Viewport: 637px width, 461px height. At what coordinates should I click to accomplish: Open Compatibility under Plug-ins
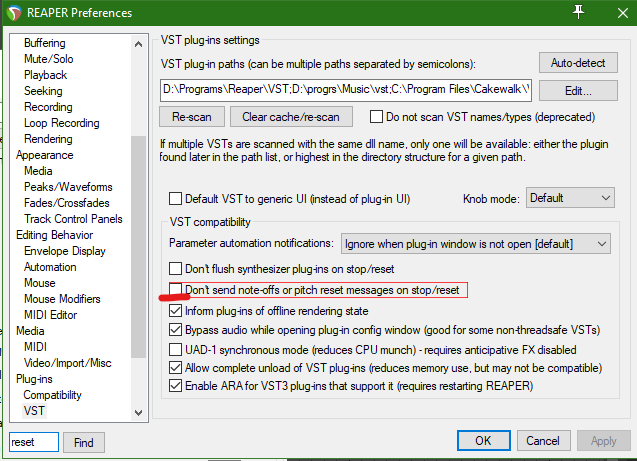tap(52, 395)
